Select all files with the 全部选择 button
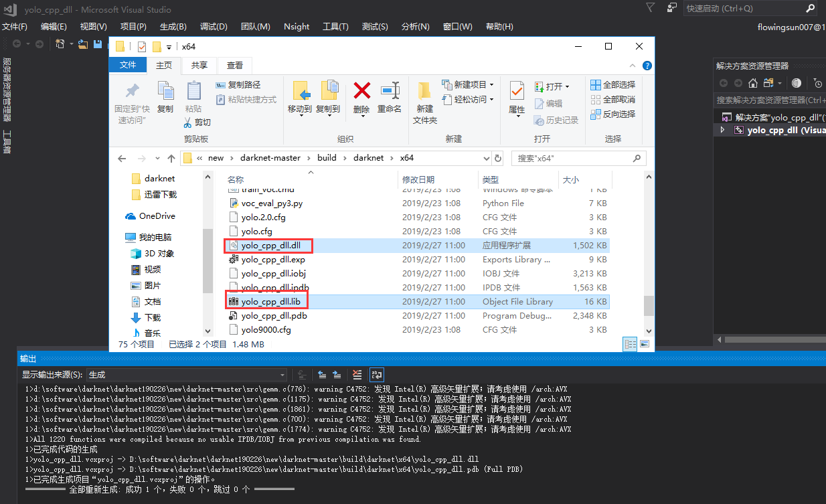 coord(612,84)
